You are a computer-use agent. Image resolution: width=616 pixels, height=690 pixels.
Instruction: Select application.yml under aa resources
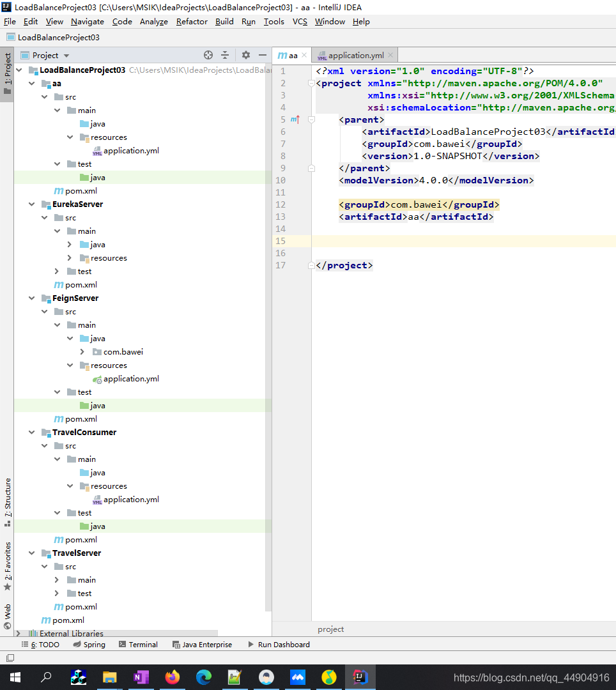126,151
